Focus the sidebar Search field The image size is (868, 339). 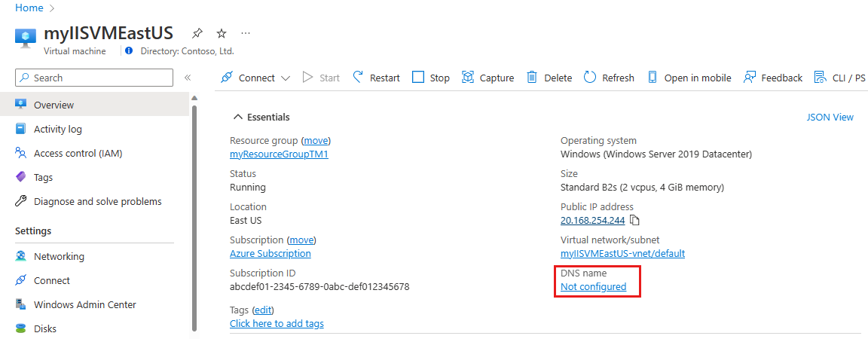[94, 78]
